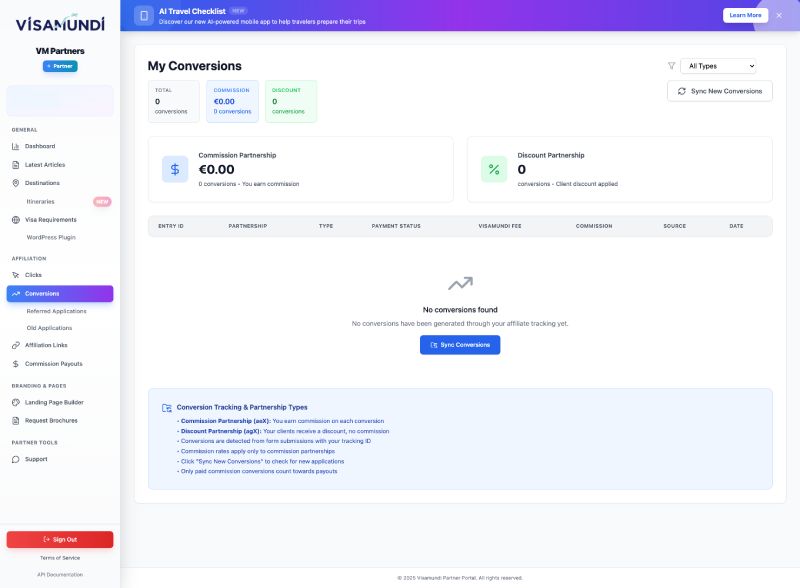Click the trending arrow empty-state icon
The width and height of the screenshot is (800, 588).
[x=460, y=284]
